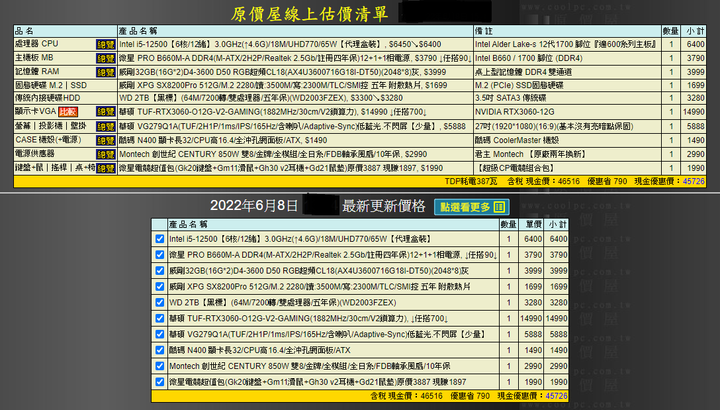Click 單價 header in lower table
This screenshot has width=720, height=410.
coord(533,225)
